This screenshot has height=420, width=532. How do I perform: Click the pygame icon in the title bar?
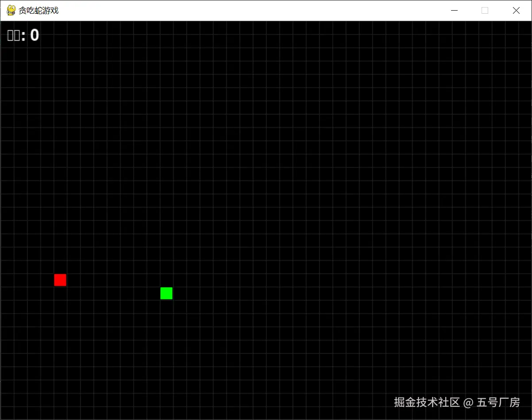coord(11,10)
